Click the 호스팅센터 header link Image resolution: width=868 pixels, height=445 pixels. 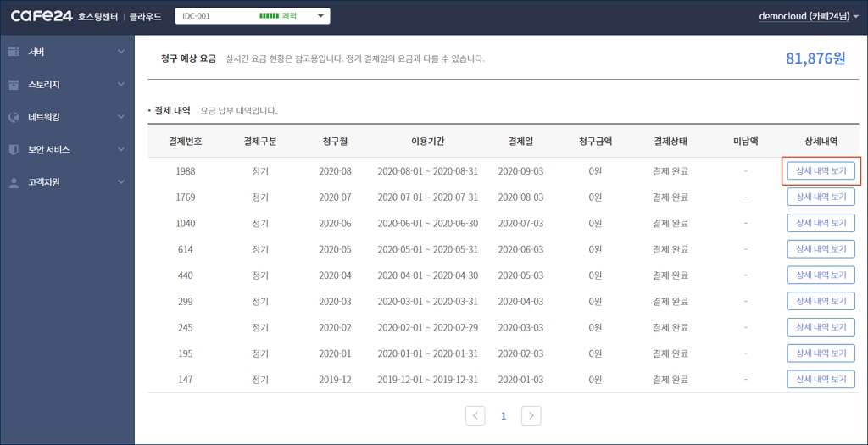(100, 17)
